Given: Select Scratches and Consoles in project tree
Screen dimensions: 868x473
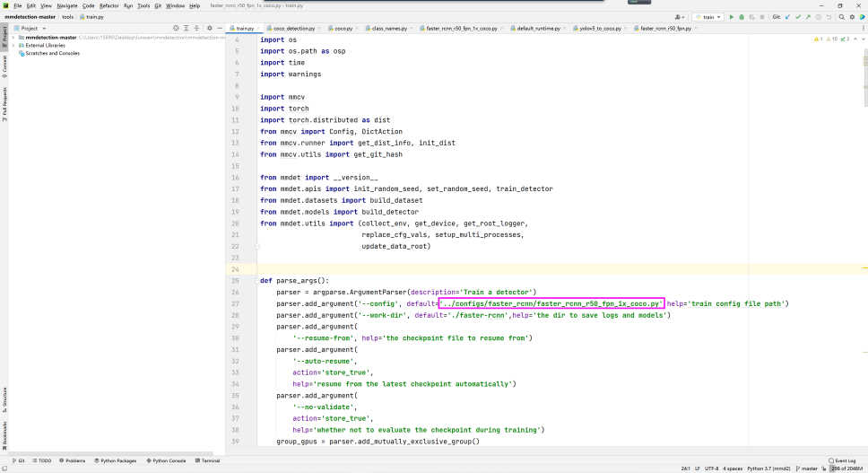Looking at the screenshot, I should coord(53,53).
